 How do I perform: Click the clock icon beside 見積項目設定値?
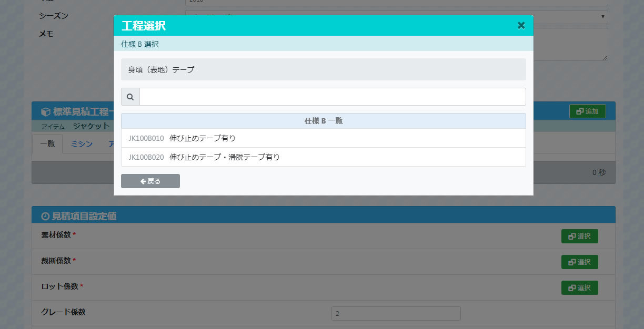pyautogui.click(x=45, y=216)
